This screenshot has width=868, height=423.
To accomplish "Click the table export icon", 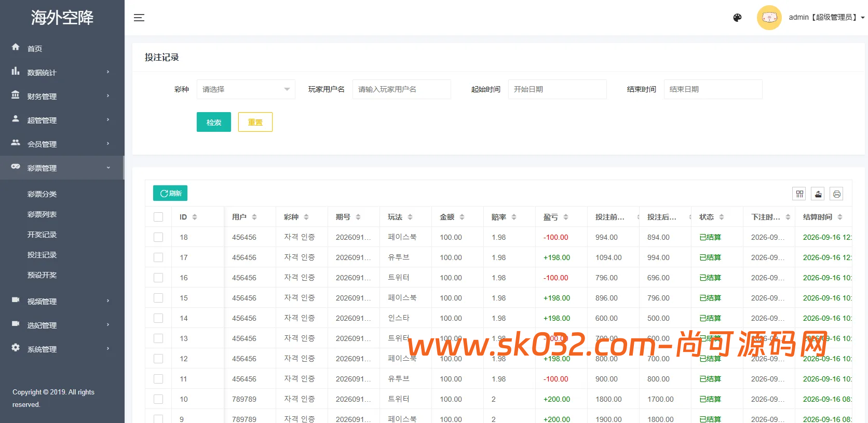I will pyautogui.click(x=818, y=194).
